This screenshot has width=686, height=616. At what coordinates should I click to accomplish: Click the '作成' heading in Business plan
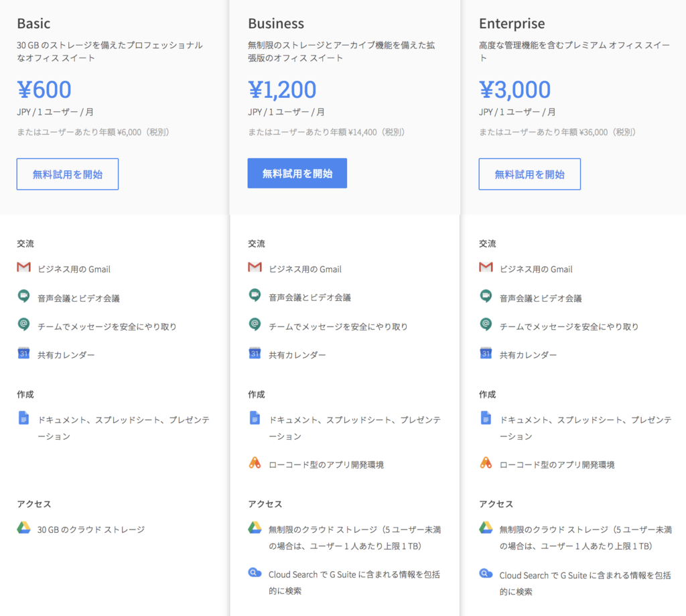pos(257,394)
